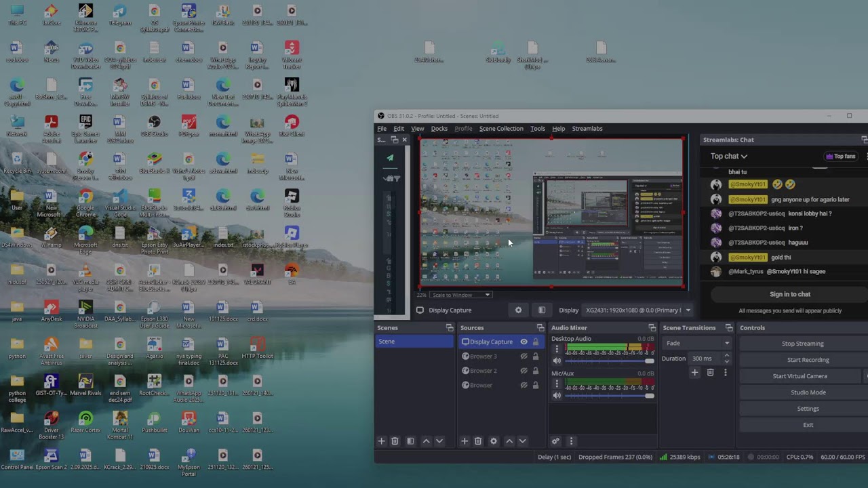This screenshot has width=868, height=488.
Task: Expand the Top chat dropdown
Action: pyautogui.click(x=729, y=157)
